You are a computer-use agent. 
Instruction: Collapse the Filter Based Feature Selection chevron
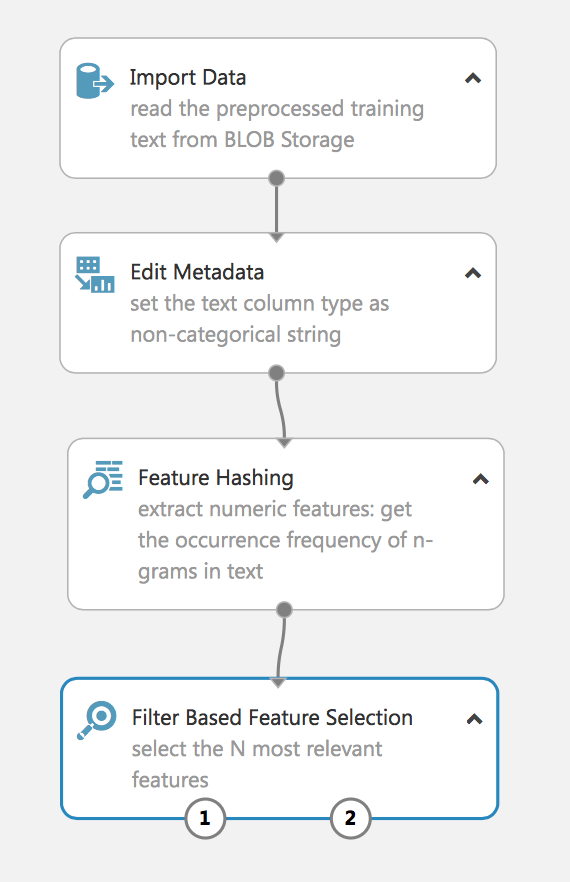tap(474, 719)
